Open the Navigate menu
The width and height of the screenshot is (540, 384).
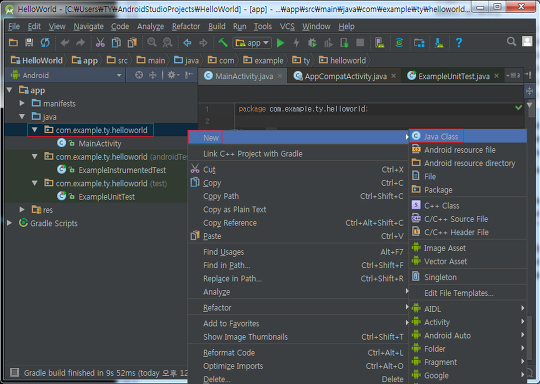pos(88,26)
